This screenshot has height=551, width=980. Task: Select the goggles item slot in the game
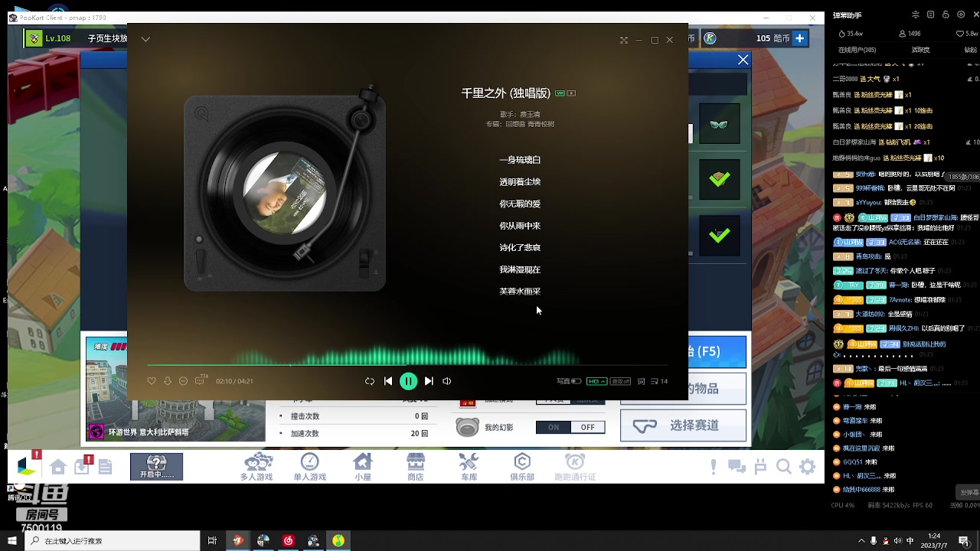point(719,124)
